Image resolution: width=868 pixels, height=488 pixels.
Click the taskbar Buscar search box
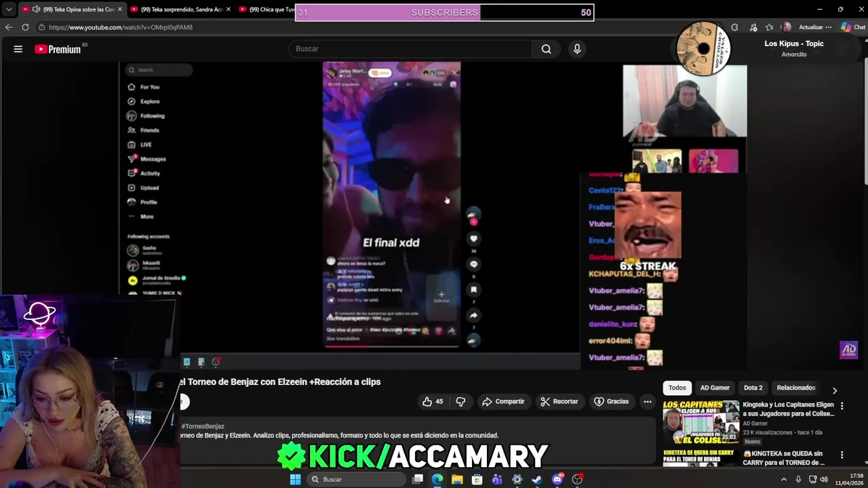coord(356,479)
